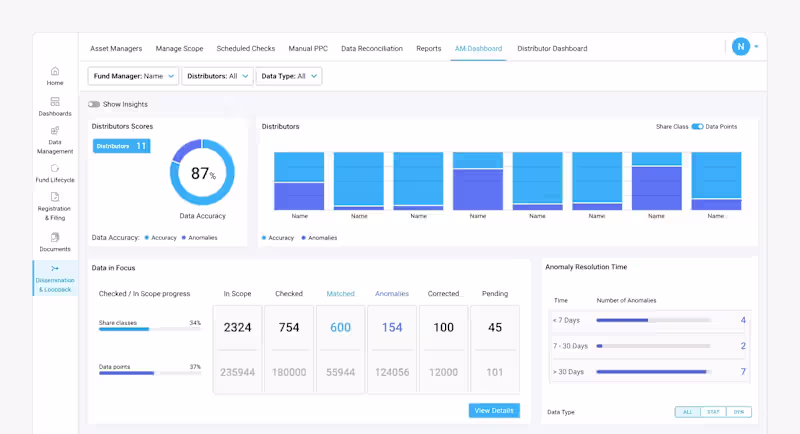Toggle the Show Insights switch
This screenshot has height=434, width=800.
94,104
